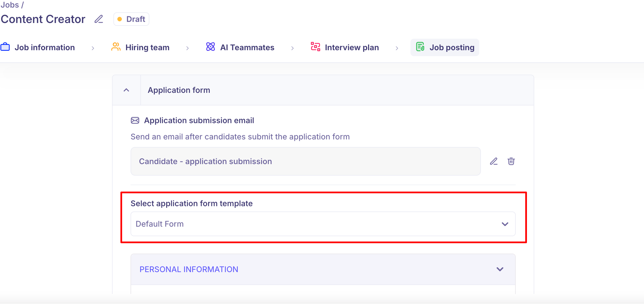
Task: Click the Default Form dropdown chevron
Action: coord(505,224)
